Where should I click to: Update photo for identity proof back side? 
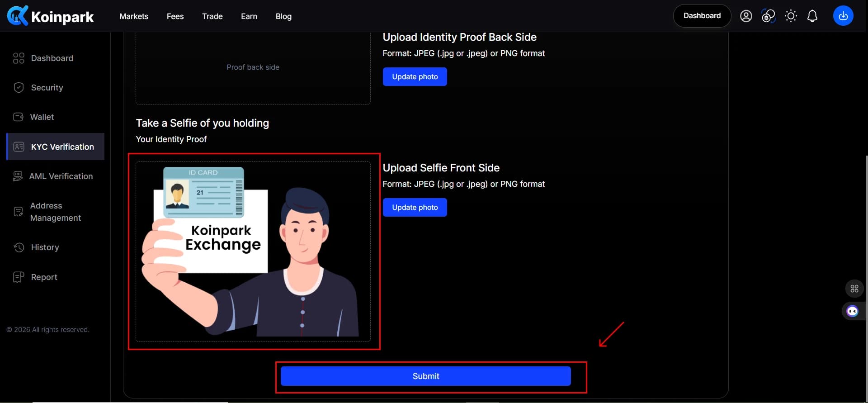tap(415, 76)
